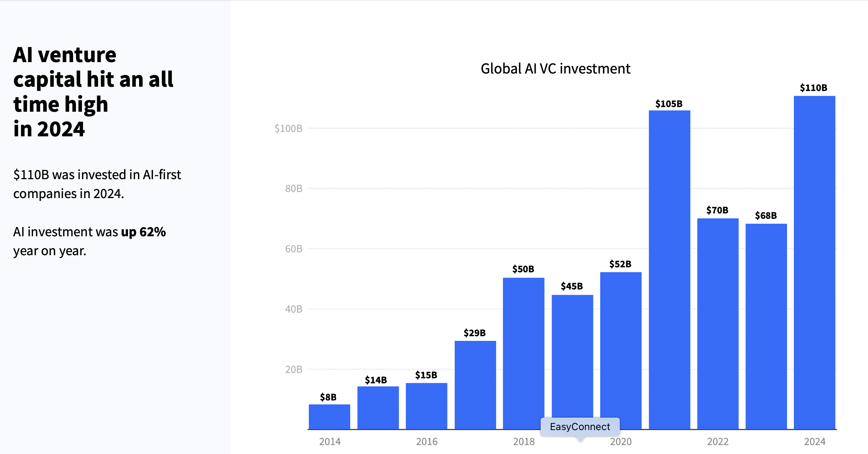Viewport: 868px width, 454px height.
Task: Click the 2022 x-axis year label
Action: coord(718,442)
